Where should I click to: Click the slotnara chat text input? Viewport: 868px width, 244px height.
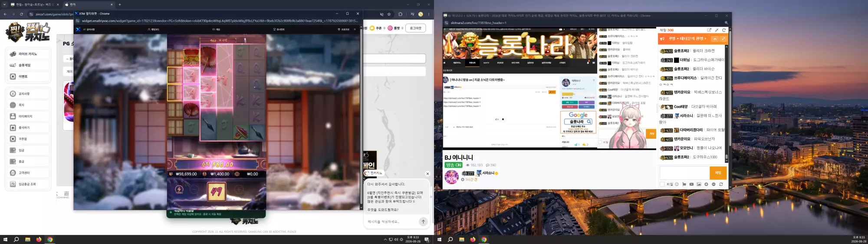coord(684,173)
